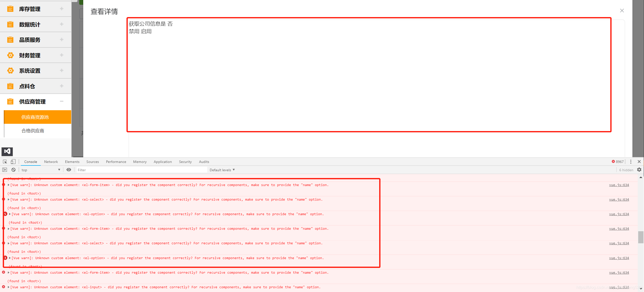Image resolution: width=644 pixels, height=292 pixels.
Task: Click the 库存管理 menu icon
Action: tap(10, 9)
